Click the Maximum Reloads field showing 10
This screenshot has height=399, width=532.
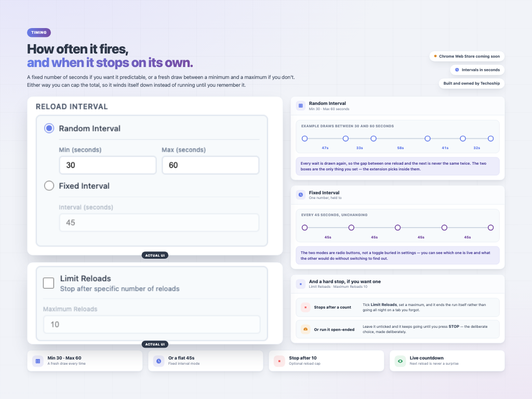pyautogui.click(x=152, y=324)
